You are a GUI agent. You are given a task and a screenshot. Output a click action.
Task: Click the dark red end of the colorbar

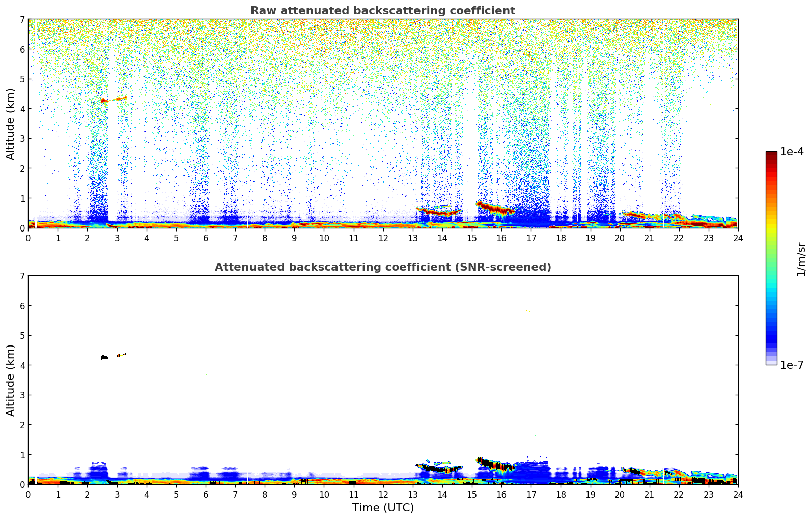[x=771, y=154]
